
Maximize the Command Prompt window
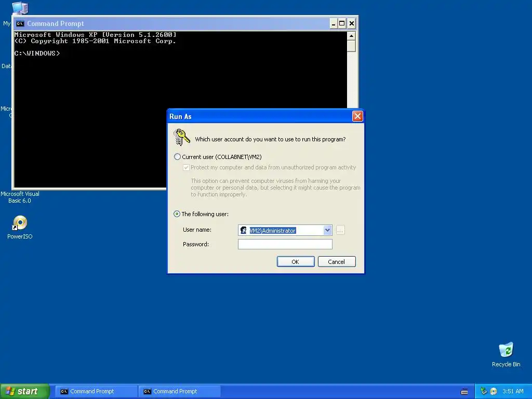pyautogui.click(x=342, y=23)
